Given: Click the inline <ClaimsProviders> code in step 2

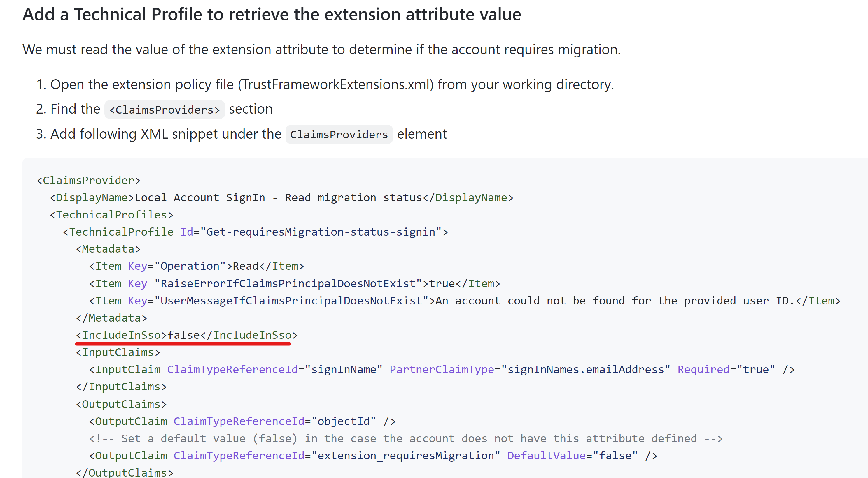Looking at the screenshot, I should coord(164,110).
